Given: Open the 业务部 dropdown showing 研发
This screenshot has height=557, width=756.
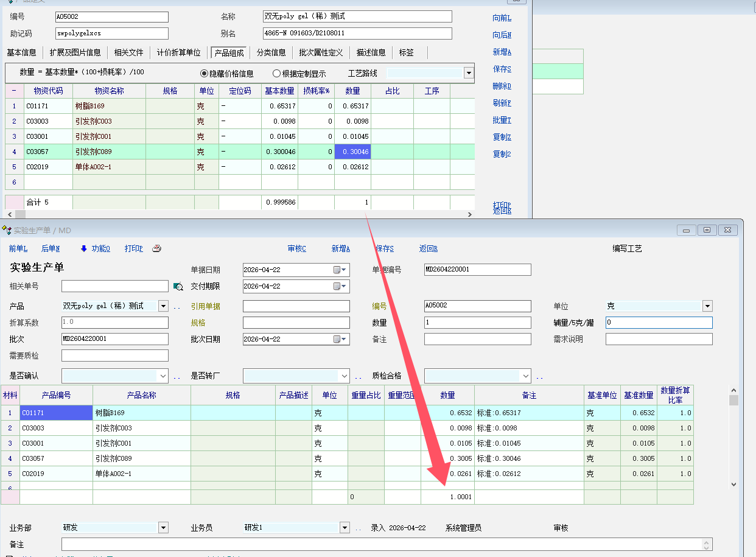Looking at the screenshot, I should click(163, 527).
